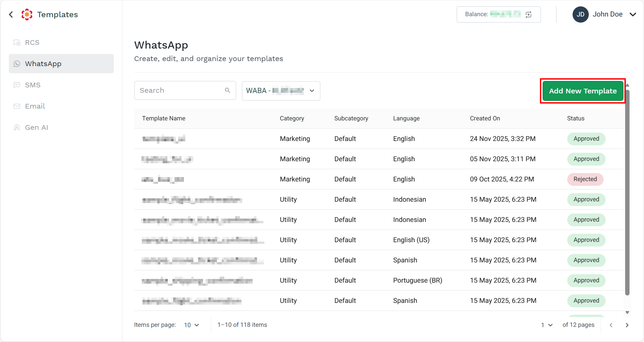This screenshot has height=342, width=644.
Task: Click the Subcategory column header
Action: 351,118
